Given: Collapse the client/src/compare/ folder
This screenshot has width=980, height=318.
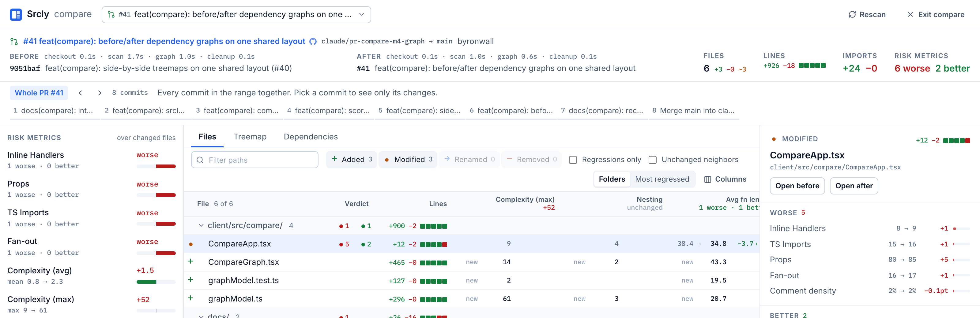Looking at the screenshot, I should tap(201, 226).
